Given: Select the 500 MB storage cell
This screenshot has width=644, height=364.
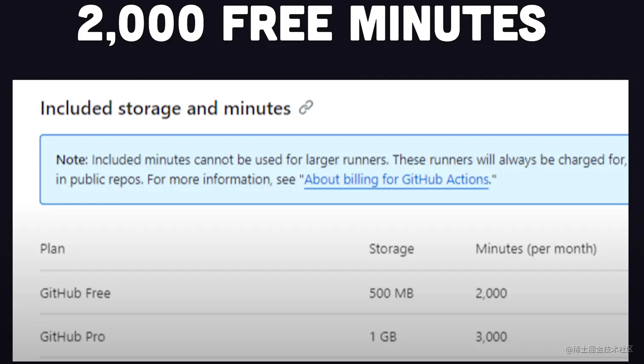Looking at the screenshot, I should point(391,293).
